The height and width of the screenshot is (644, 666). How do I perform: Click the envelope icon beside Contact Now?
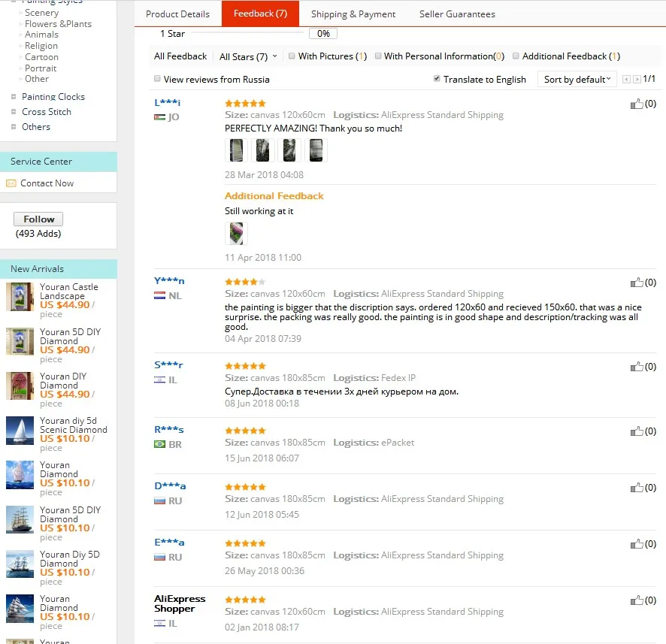11,183
